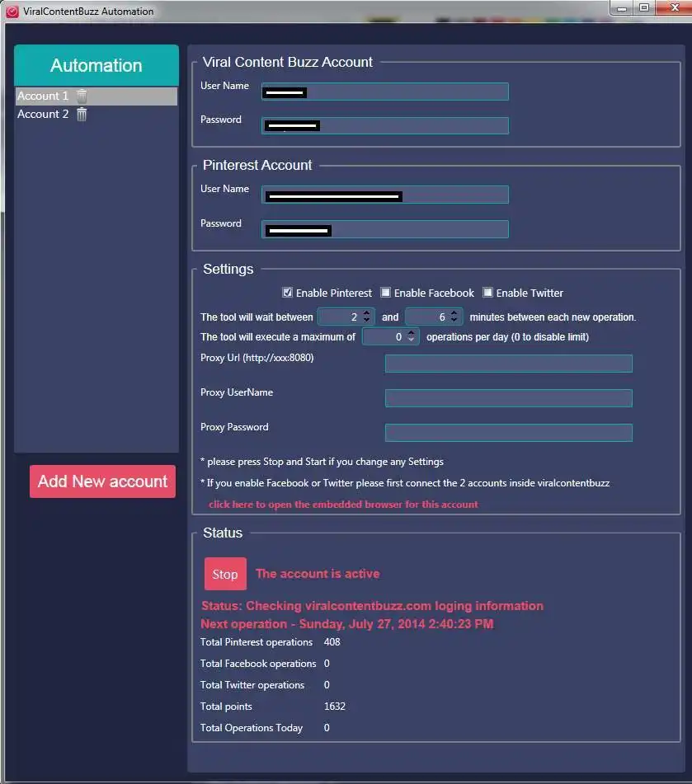
Task: Click Add New account button
Action: (x=102, y=481)
